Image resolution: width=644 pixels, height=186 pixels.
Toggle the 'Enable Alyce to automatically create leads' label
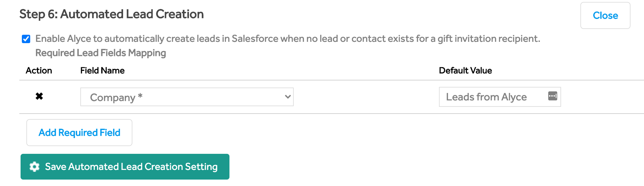tap(288, 39)
